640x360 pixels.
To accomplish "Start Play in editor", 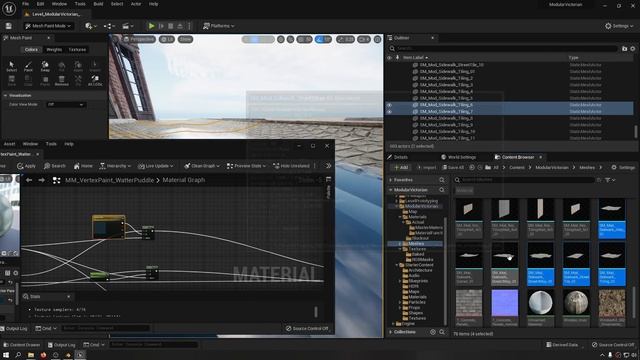I will click(151, 26).
